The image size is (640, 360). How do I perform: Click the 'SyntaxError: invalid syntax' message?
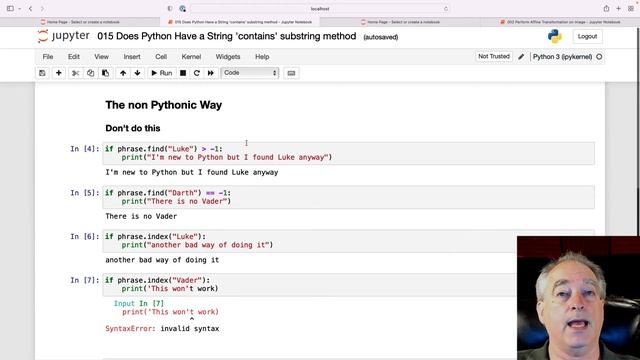coord(162,329)
